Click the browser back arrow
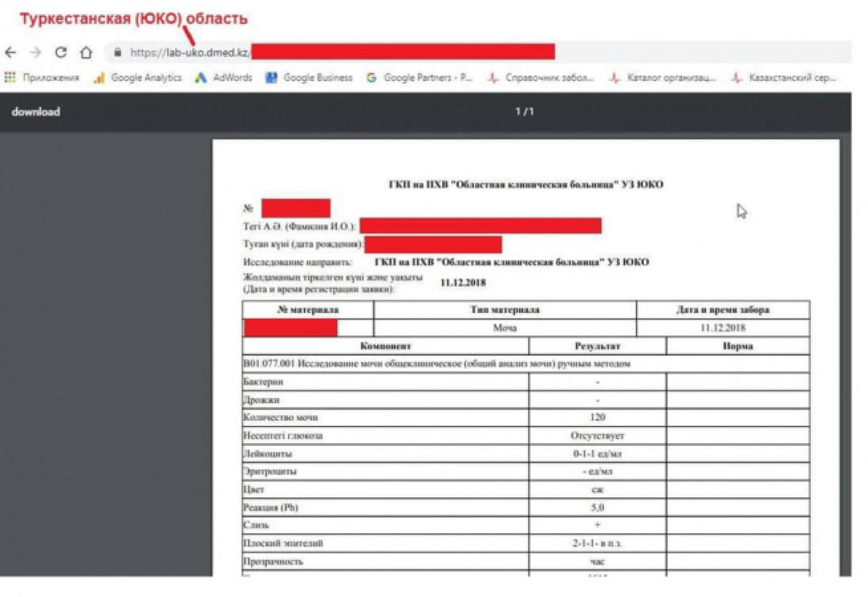The image size is (868, 597). [x=11, y=53]
